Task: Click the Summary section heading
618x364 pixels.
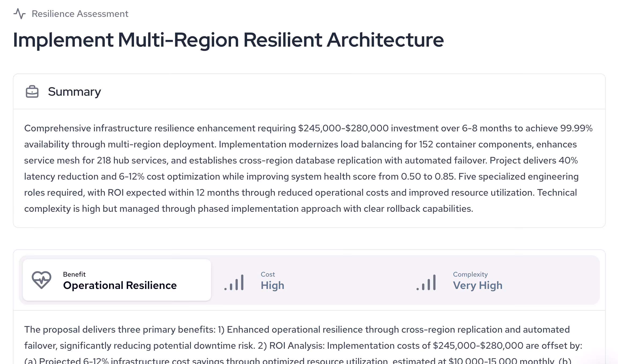Action: pos(74,92)
